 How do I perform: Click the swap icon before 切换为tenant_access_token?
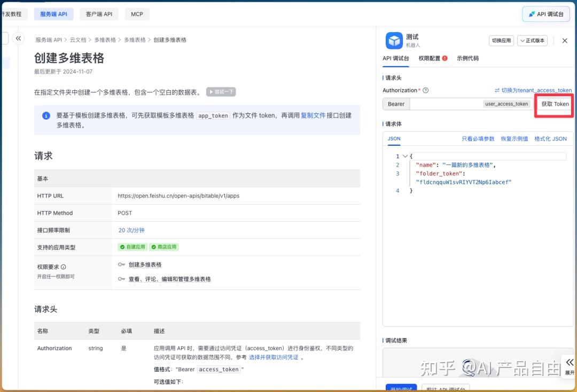coord(497,90)
